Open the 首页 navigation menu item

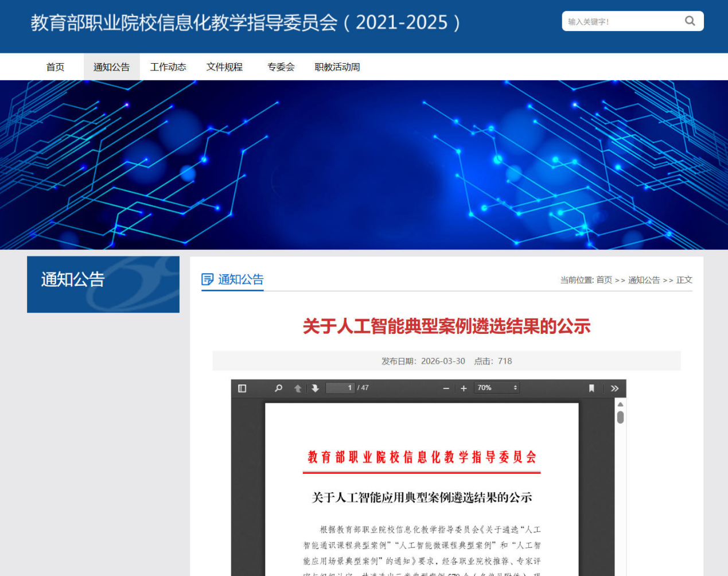point(55,67)
